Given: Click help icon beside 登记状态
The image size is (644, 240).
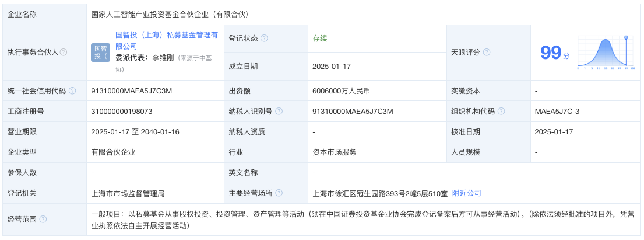Looking at the screenshot, I should coord(264,39).
